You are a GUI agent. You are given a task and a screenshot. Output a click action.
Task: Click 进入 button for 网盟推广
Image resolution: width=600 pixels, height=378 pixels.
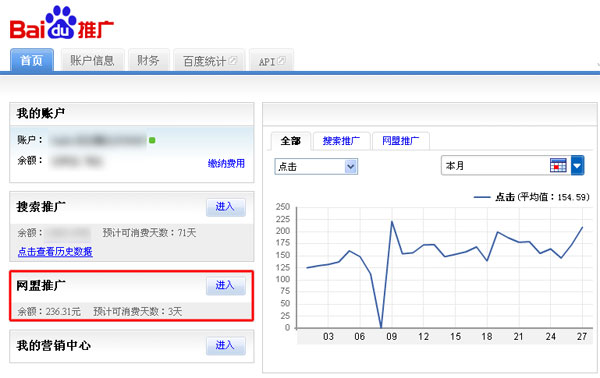(225, 286)
